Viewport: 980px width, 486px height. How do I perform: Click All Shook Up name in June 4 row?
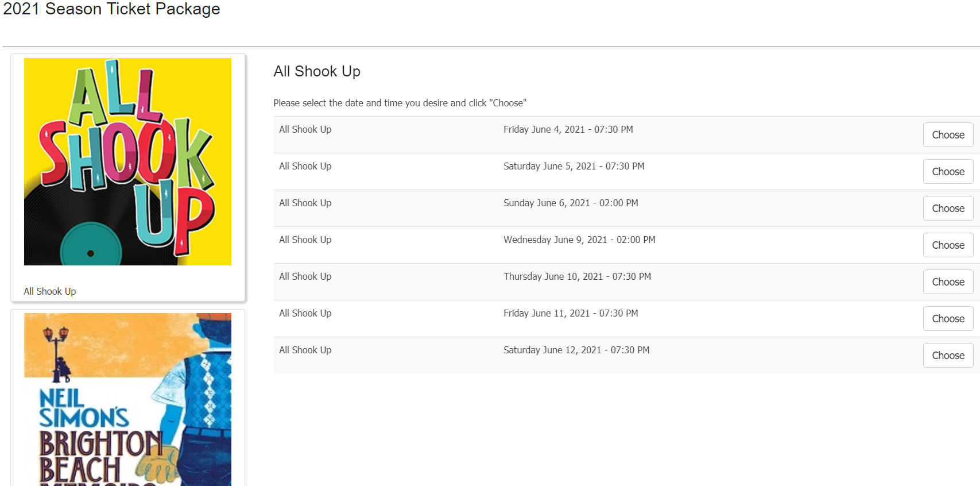pyautogui.click(x=305, y=129)
